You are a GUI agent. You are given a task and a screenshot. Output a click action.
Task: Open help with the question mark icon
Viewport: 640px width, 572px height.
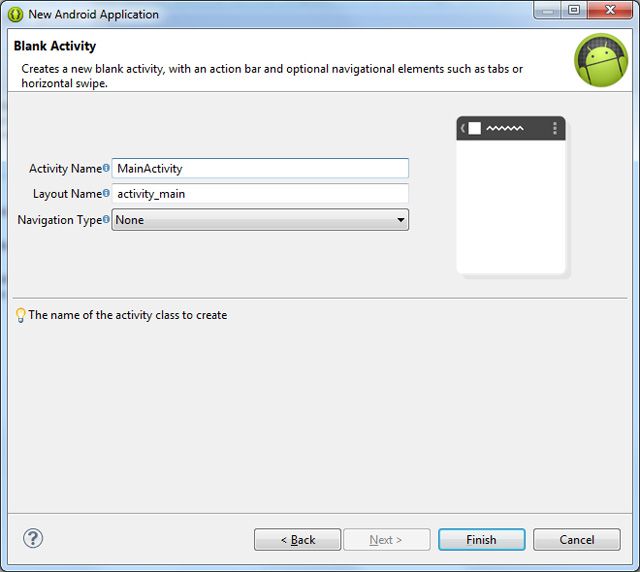(33, 538)
